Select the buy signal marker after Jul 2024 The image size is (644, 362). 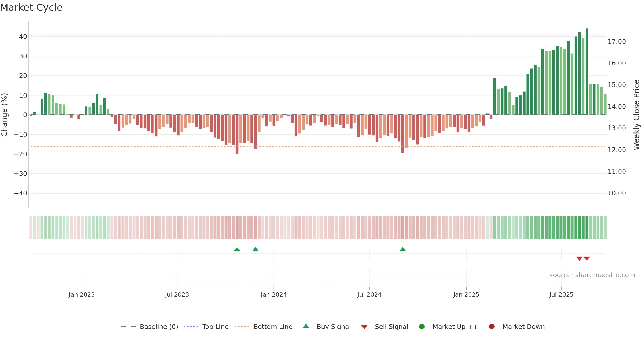click(403, 249)
